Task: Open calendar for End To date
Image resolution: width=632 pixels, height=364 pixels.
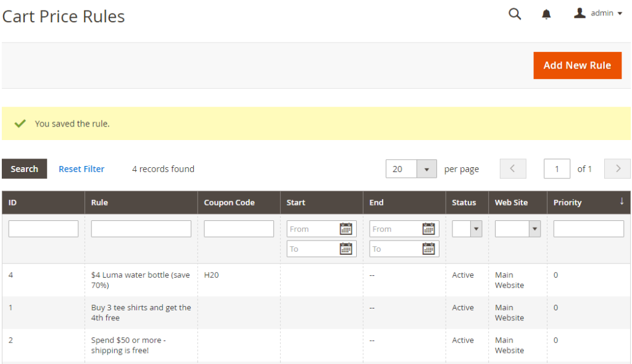Action: 428,249
